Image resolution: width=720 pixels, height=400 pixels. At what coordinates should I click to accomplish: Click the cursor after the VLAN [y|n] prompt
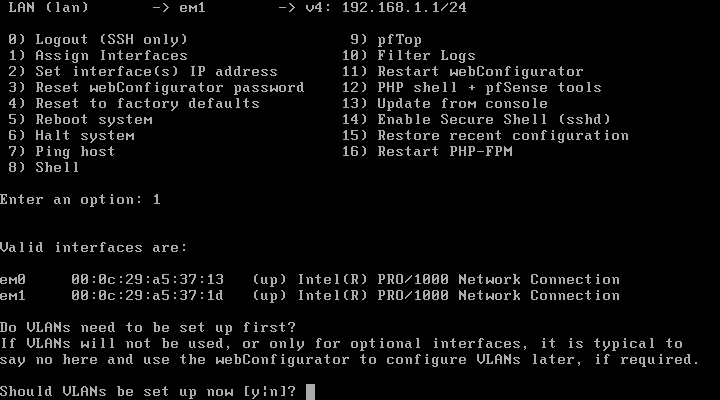(311, 391)
